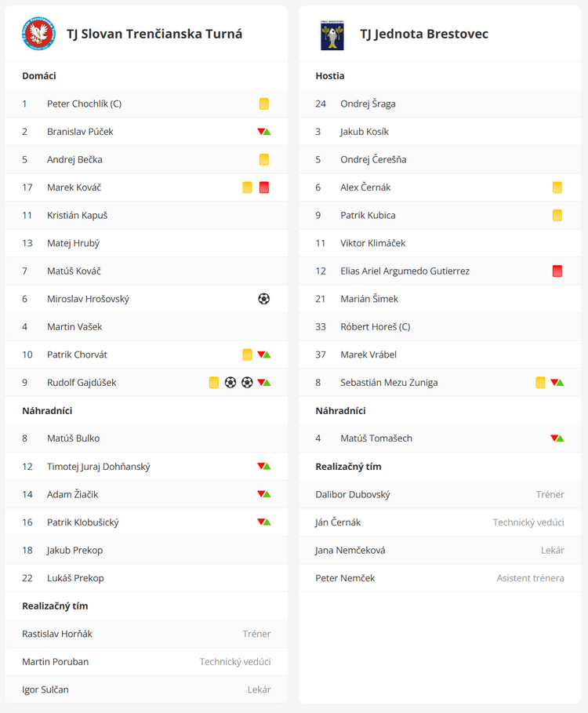The width and height of the screenshot is (588, 713).
Task: Click the Hostia section heading
Action: pyautogui.click(x=330, y=76)
